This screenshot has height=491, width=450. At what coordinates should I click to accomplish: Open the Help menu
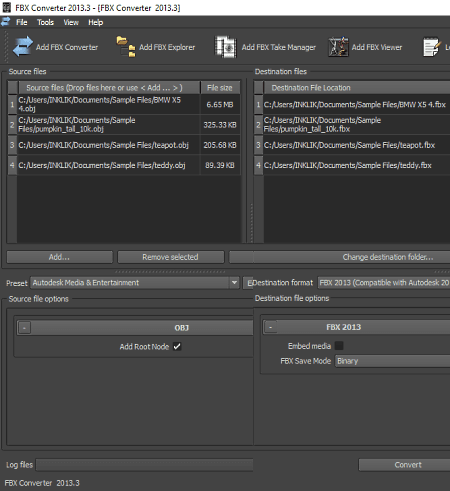coord(95,22)
